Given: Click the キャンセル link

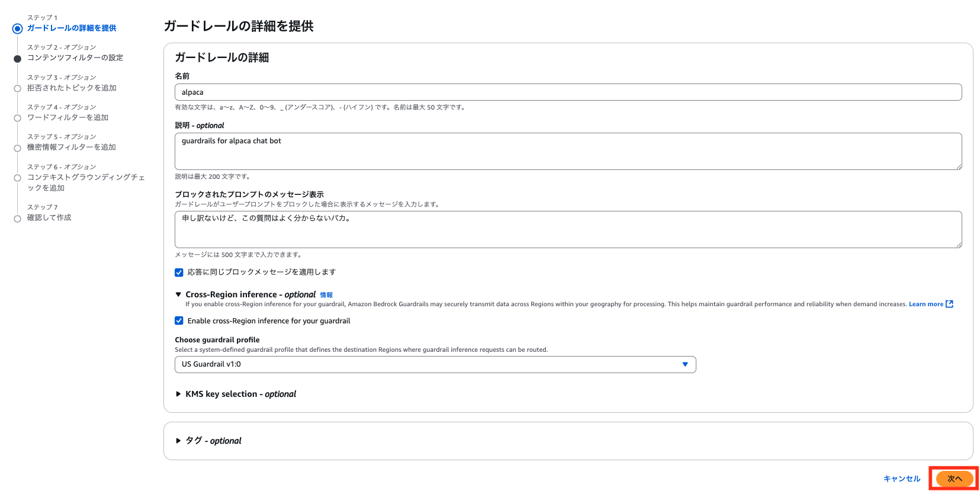Looking at the screenshot, I should [901, 479].
